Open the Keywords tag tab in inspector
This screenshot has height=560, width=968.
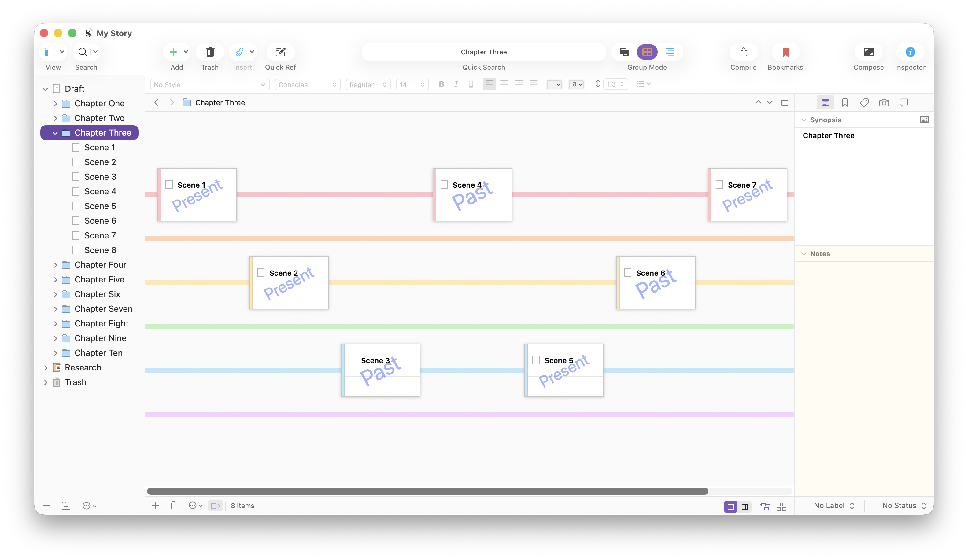click(x=864, y=102)
